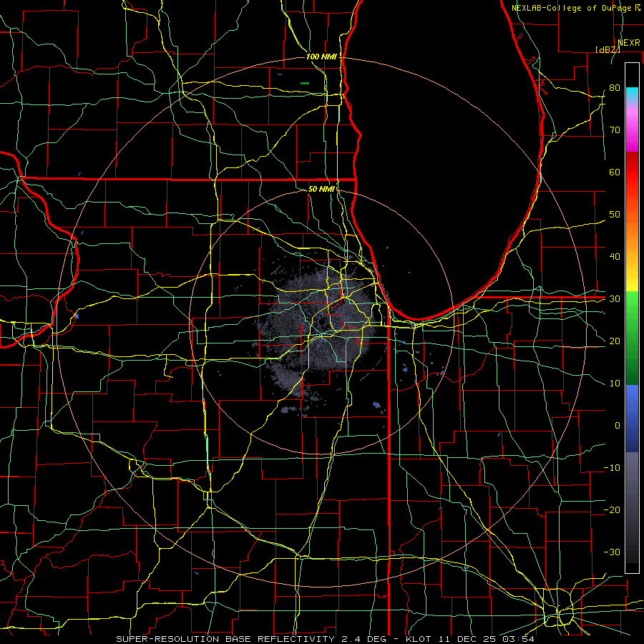
Task: Click the "KLOT" station identifier in the caption
Action: point(419,639)
